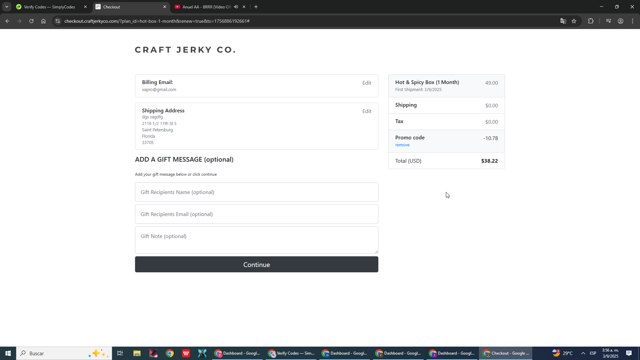This screenshot has width=640, height=360.
Task: Open the tab search dropdown arrow
Action: click(7, 7)
